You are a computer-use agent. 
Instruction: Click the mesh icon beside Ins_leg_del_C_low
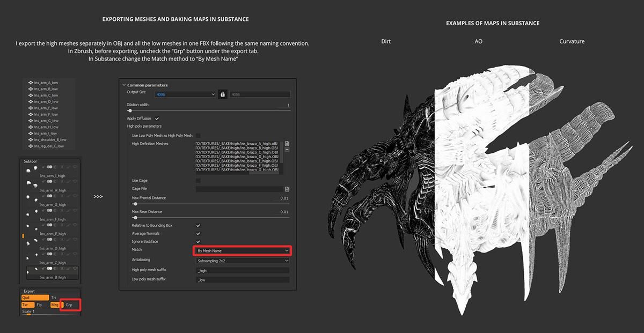31,146
